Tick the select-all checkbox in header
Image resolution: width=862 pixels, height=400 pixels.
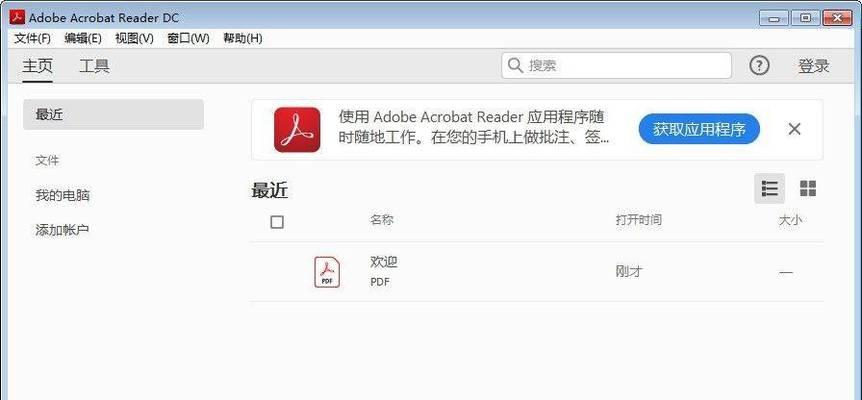pyautogui.click(x=277, y=222)
